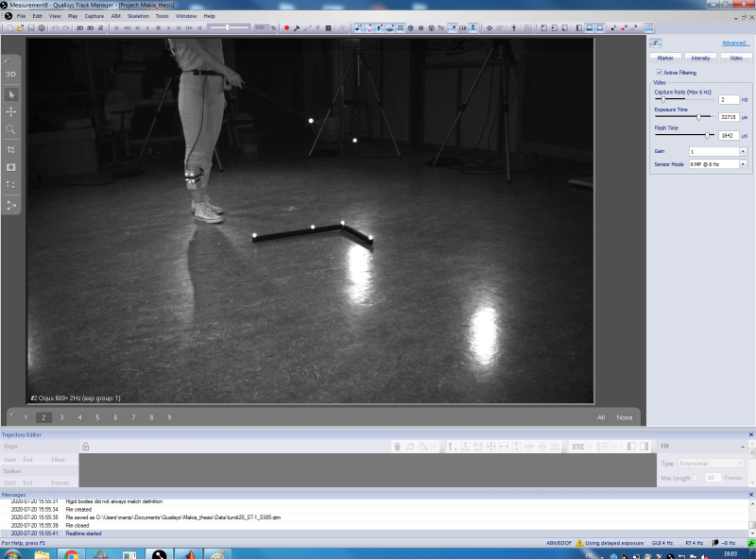Click the calibration wand icon
The width and height of the screenshot is (756, 559).
pyautogui.click(x=297, y=27)
